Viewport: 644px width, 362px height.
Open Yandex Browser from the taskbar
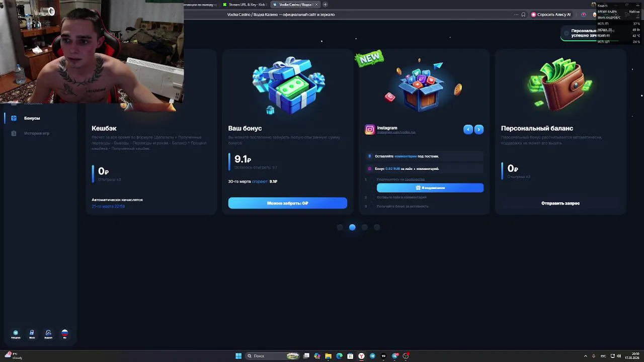(361, 356)
